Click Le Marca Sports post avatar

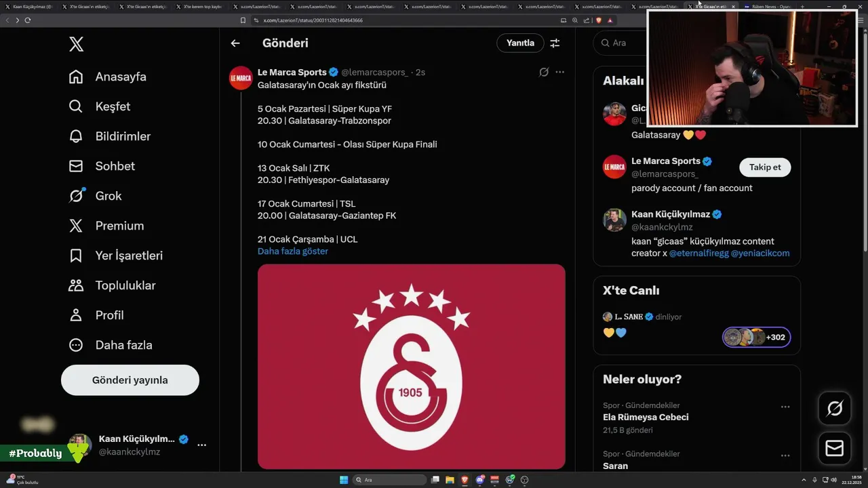[241, 78]
